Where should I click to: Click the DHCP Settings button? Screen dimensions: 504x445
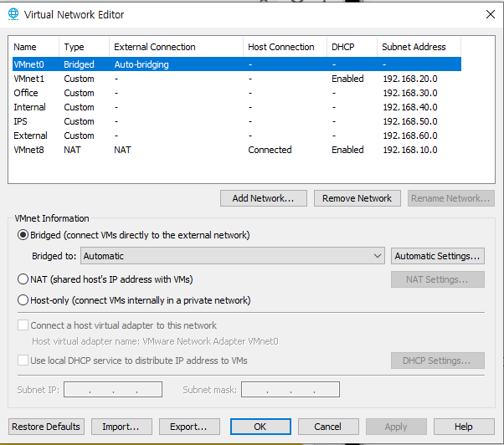pos(438,361)
